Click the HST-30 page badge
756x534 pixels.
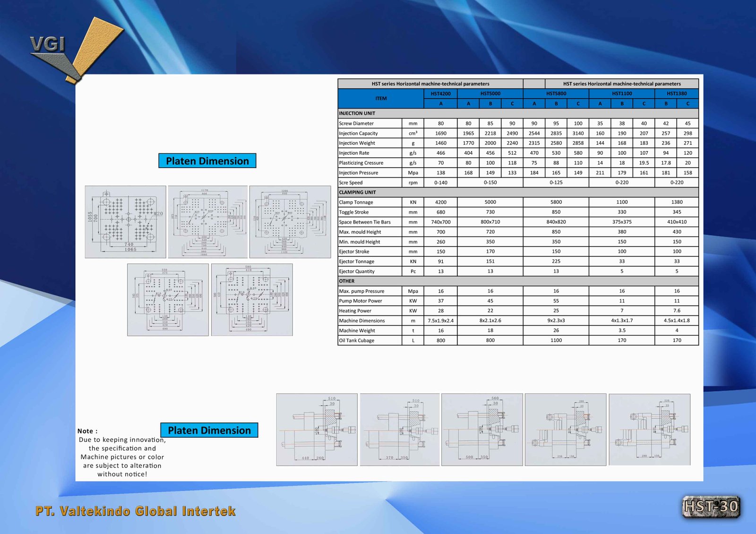[x=711, y=507]
